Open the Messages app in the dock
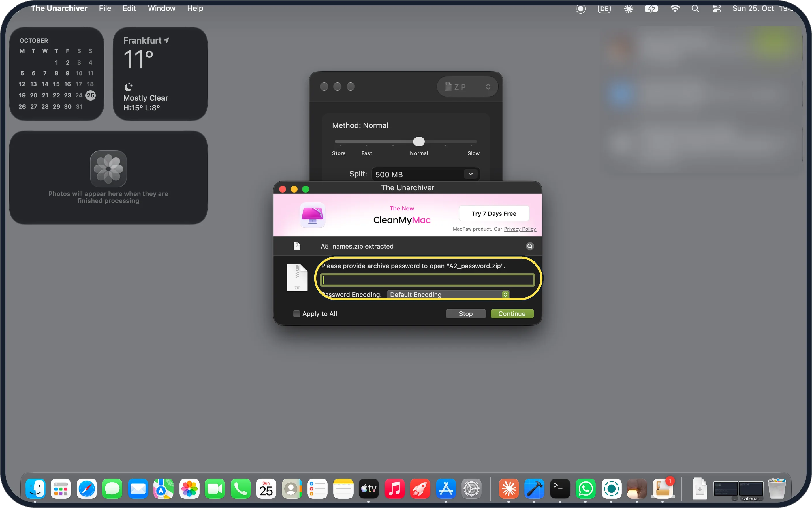 [112, 488]
